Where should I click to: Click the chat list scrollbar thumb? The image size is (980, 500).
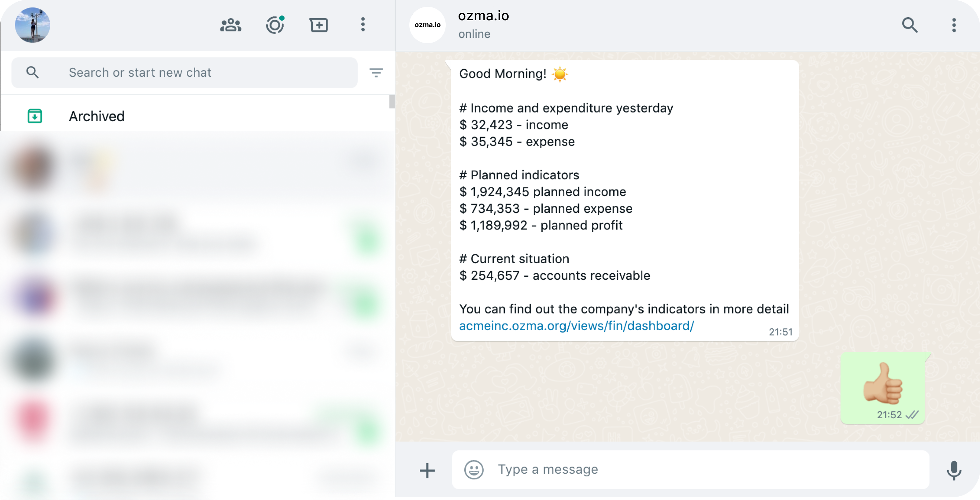point(391,102)
